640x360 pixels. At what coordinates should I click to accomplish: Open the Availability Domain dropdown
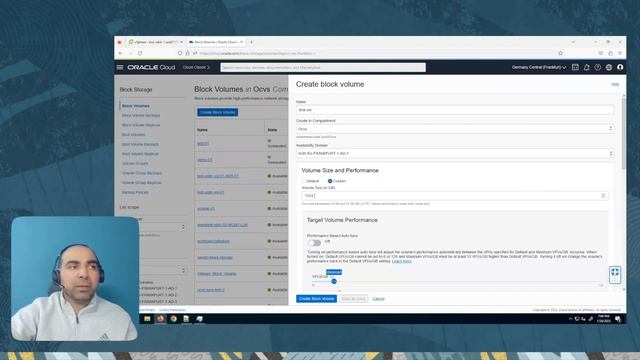point(455,153)
